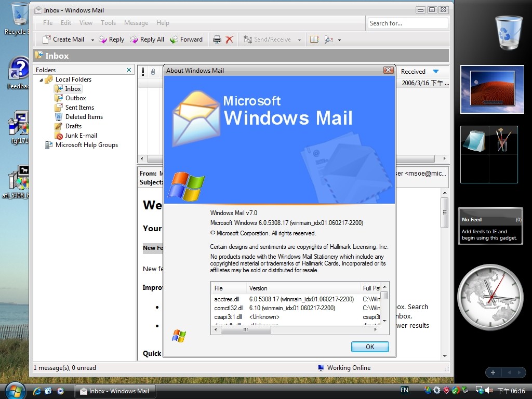Open the Edit menu
This screenshot has width=532, height=399.
coord(66,23)
